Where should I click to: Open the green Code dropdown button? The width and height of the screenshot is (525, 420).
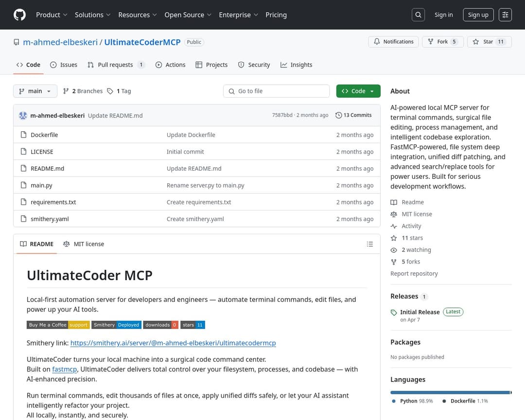[358, 91]
